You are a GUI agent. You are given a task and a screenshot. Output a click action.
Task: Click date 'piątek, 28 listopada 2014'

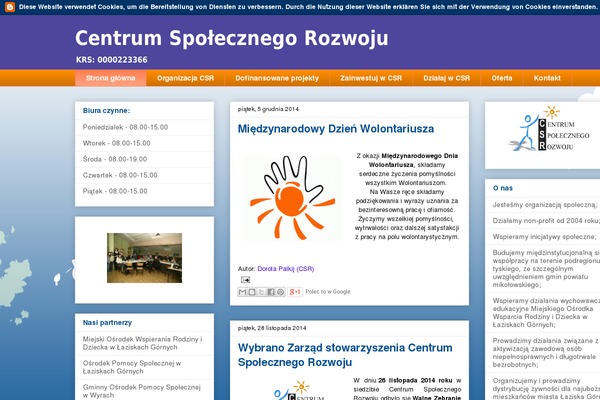pos(272,328)
